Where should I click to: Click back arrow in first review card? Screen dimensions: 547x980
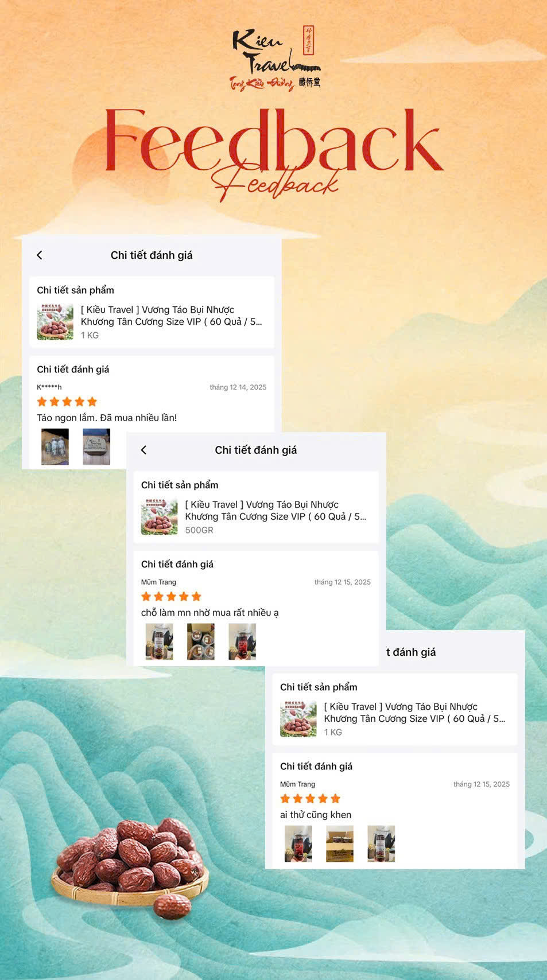pos(40,255)
